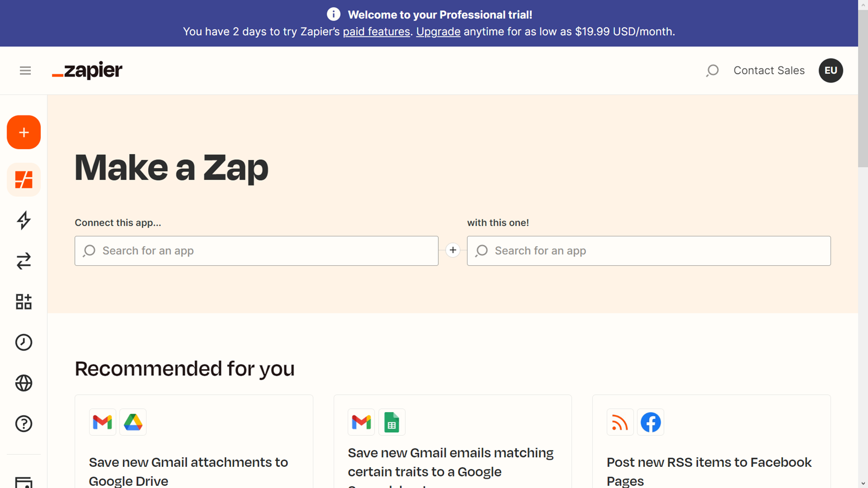Open Transfers from the sidebar
Viewport: 868px width, 488px height.
click(x=23, y=261)
